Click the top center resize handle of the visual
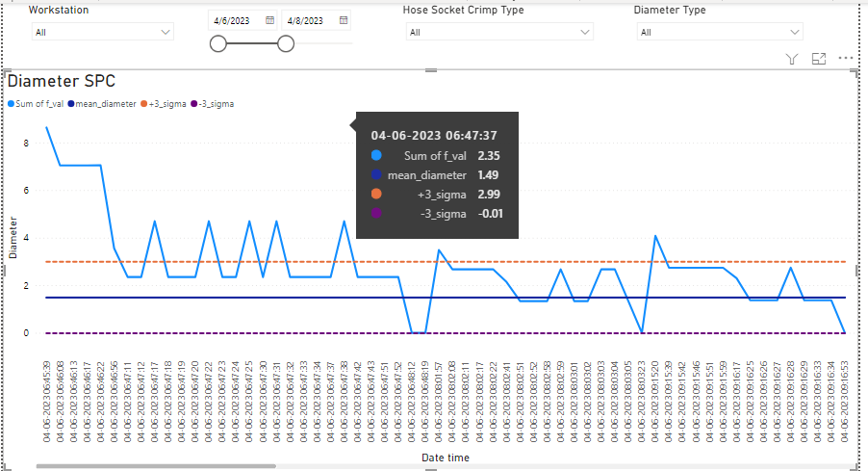The image size is (868, 471). (x=431, y=70)
